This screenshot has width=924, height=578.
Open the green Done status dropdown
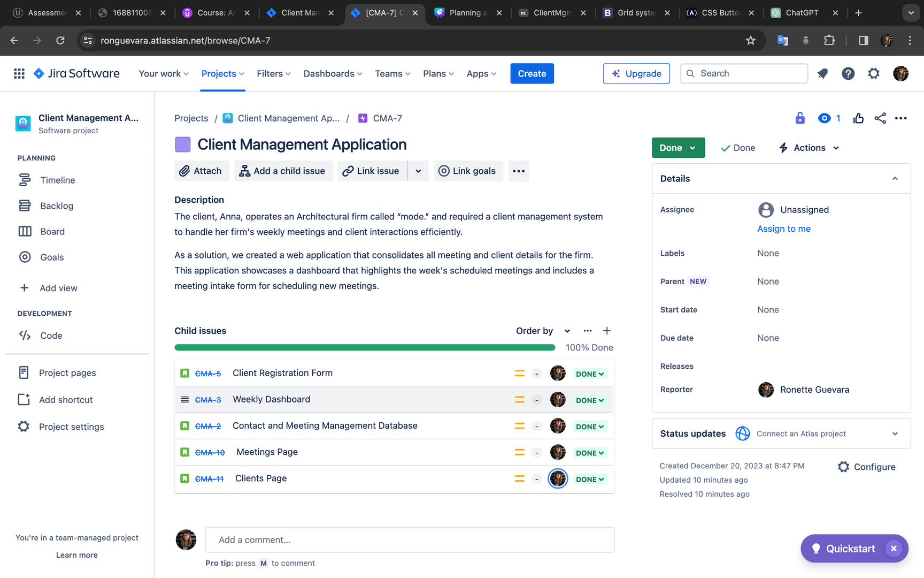677,148
